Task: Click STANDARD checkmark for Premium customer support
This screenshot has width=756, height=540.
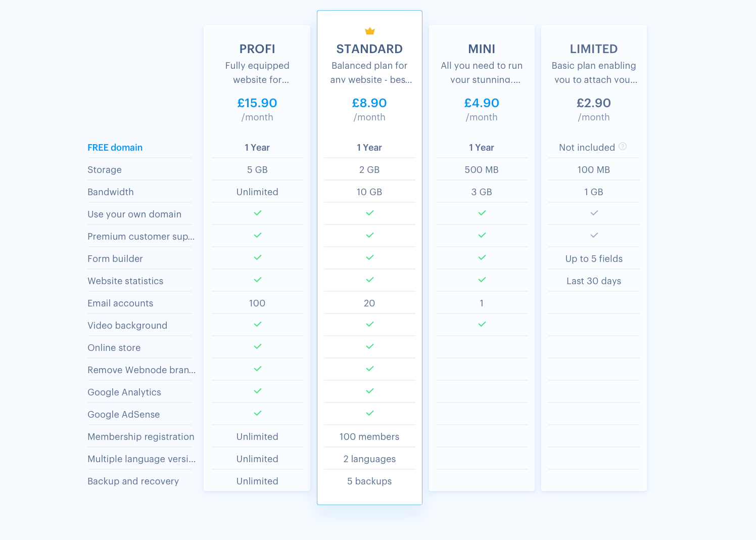Action: pyautogui.click(x=370, y=235)
